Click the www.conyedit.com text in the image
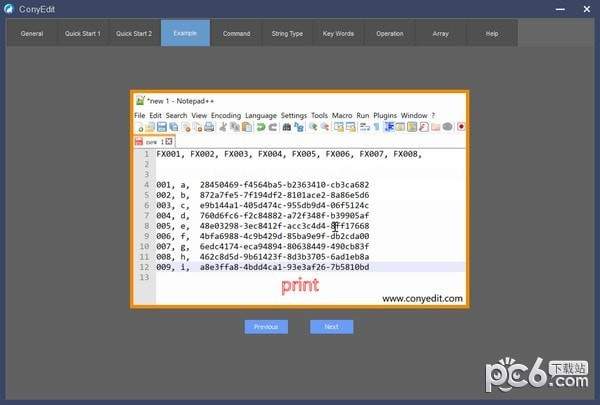Viewport: 600px width, 405px height. click(421, 298)
